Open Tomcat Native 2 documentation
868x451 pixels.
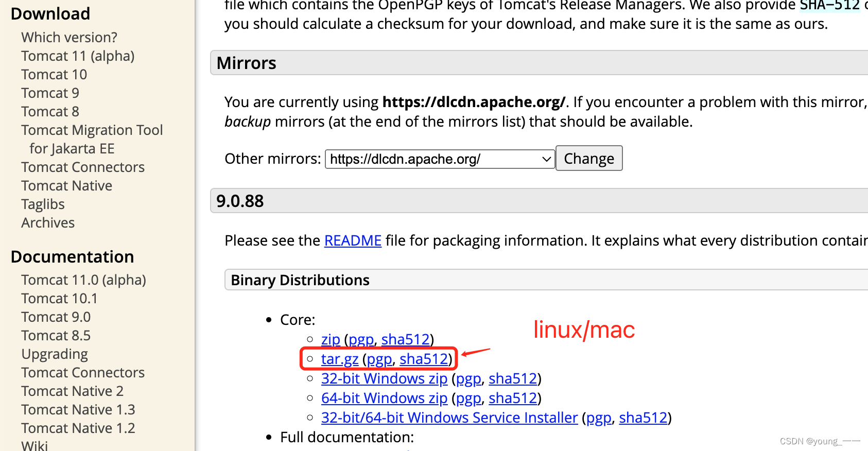(73, 391)
